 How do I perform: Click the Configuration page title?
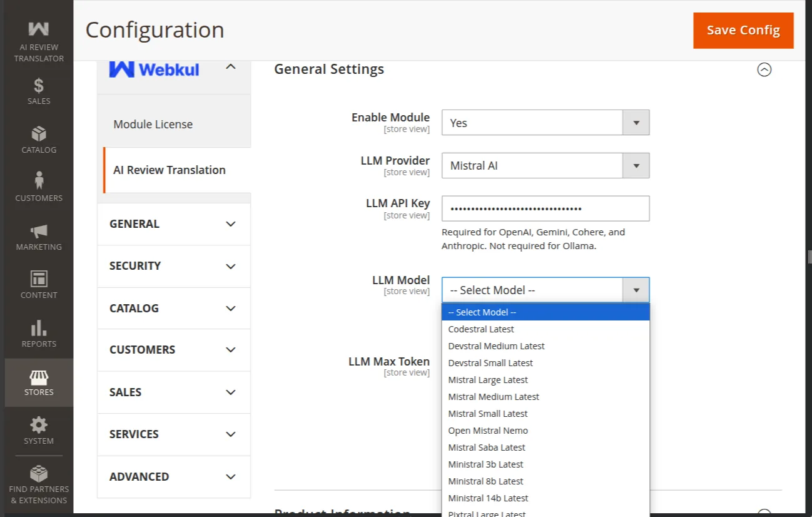[x=155, y=30]
